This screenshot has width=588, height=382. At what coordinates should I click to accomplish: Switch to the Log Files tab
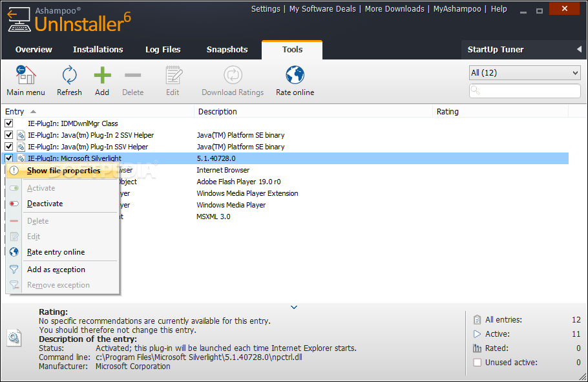point(163,50)
